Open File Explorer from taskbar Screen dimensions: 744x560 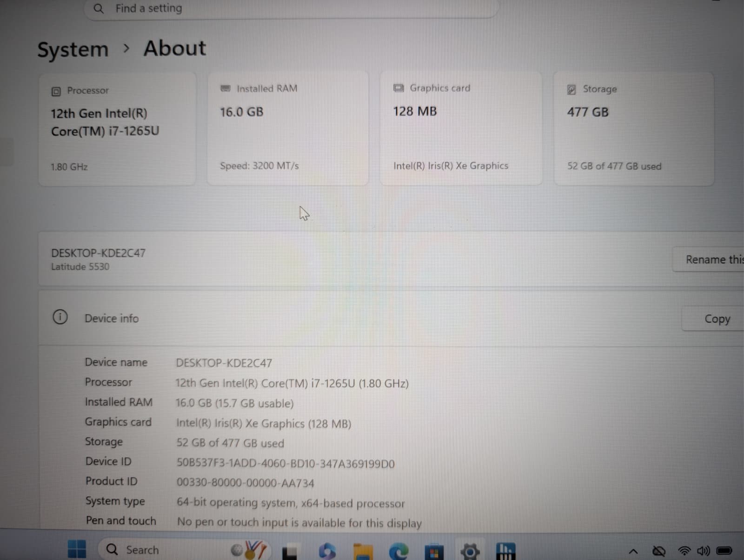coord(363,552)
